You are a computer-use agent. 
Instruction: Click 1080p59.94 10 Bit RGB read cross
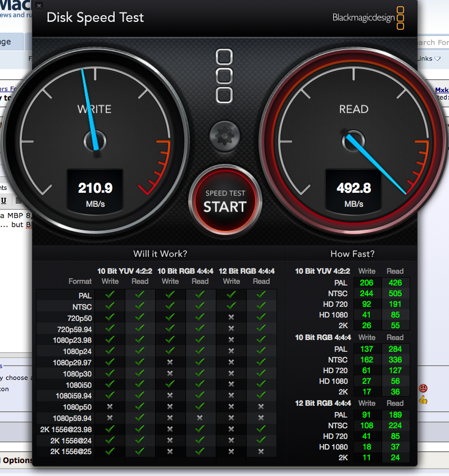coord(199,418)
